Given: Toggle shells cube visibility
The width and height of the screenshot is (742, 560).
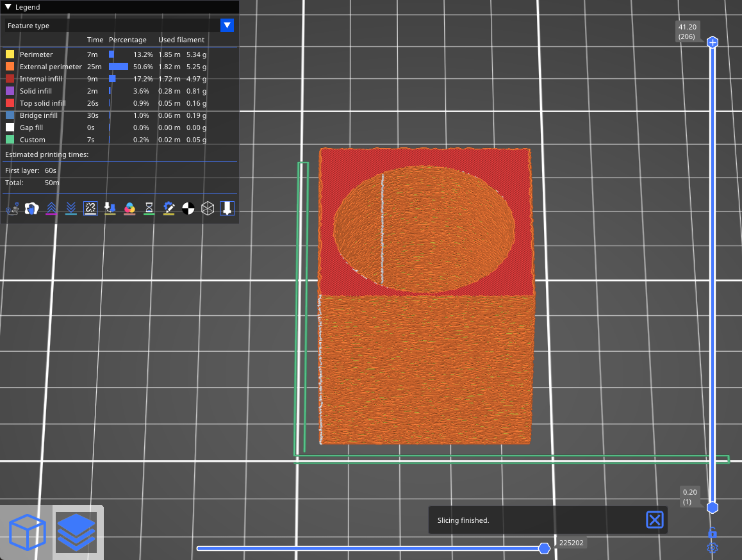Looking at the screenshot, I should (x=208, y=208).
